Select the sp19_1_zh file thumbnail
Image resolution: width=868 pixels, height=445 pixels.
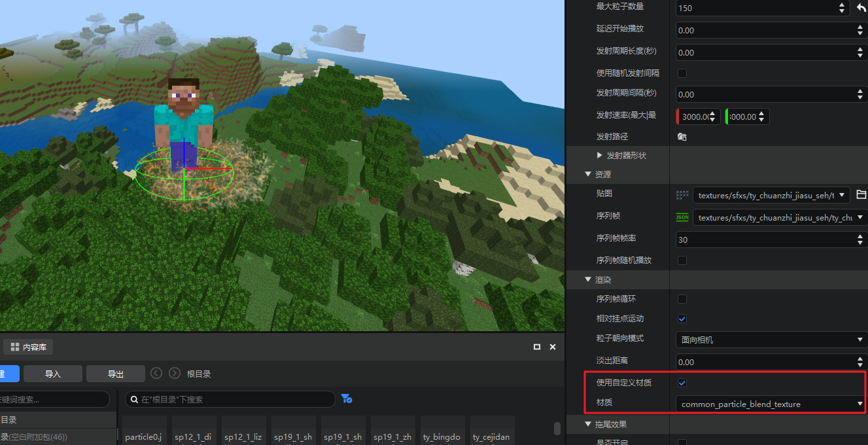pos(393,431)
